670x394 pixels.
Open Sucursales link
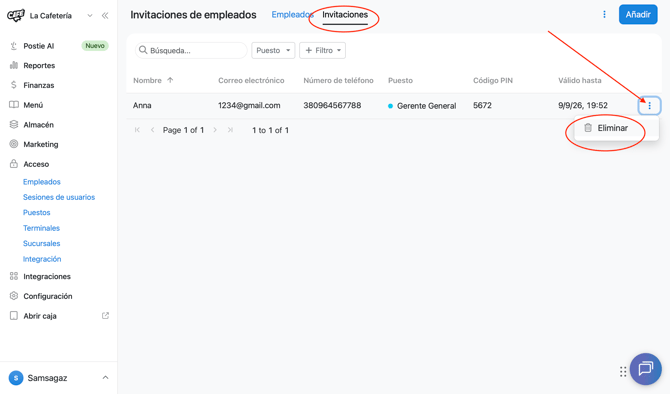41,243
